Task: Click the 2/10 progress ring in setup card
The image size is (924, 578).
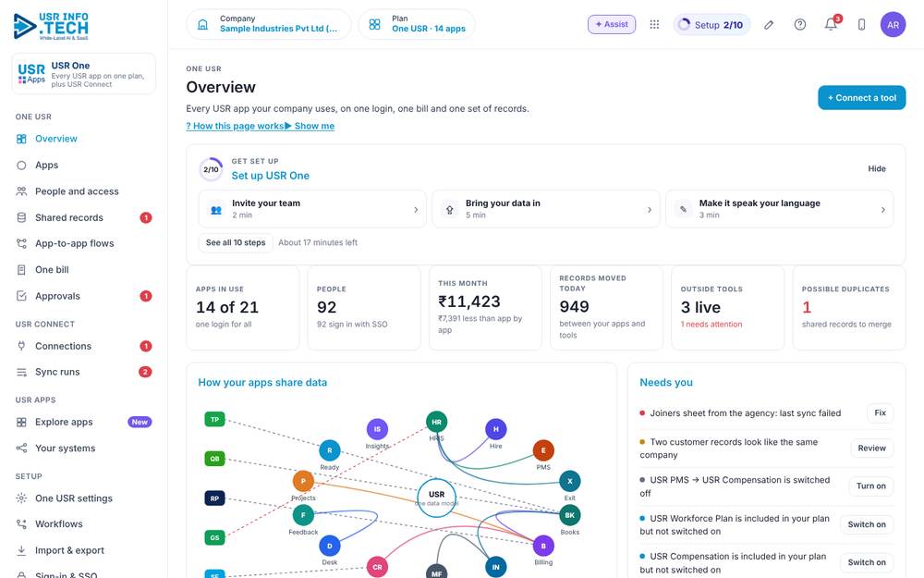Action: pos(211,169)
